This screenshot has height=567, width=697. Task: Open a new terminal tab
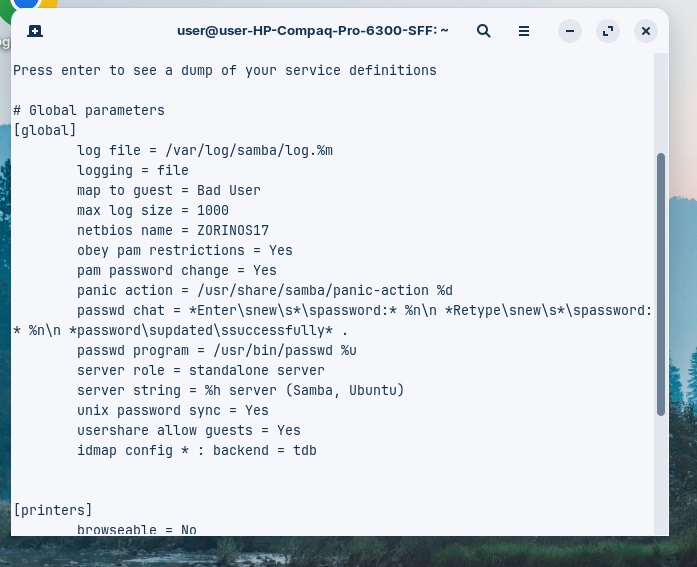pos(36,31)
